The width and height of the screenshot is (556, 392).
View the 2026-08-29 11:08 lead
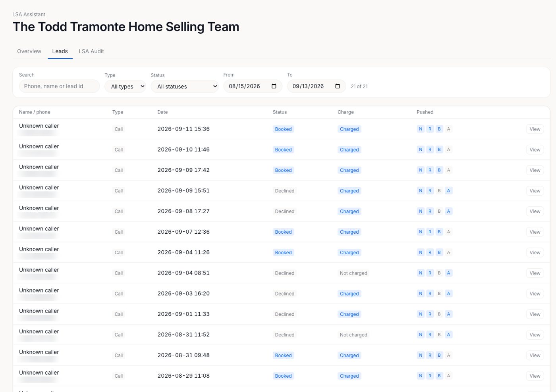click(x=535, y=376)
